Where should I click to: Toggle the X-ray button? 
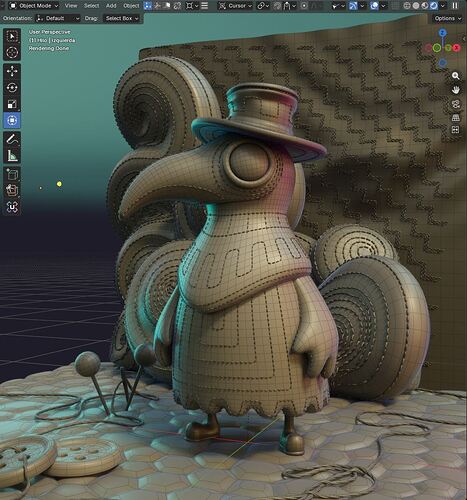coord(395,6)
